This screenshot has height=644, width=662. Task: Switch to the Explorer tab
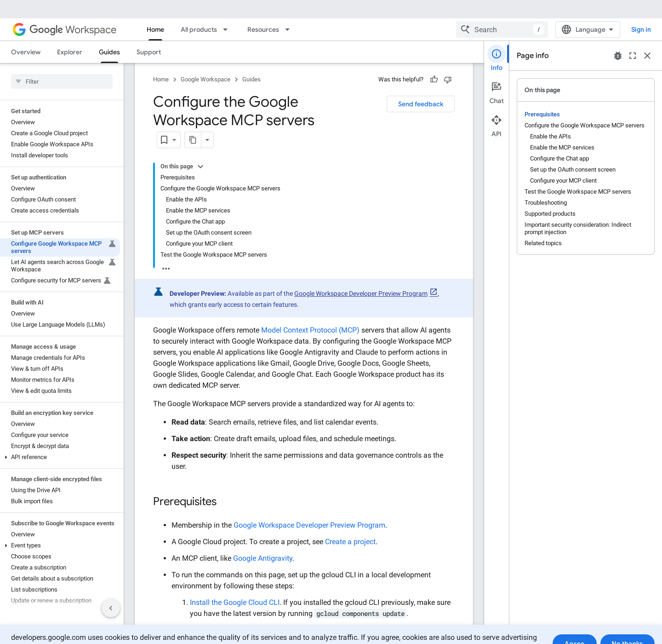click(69, 52)
